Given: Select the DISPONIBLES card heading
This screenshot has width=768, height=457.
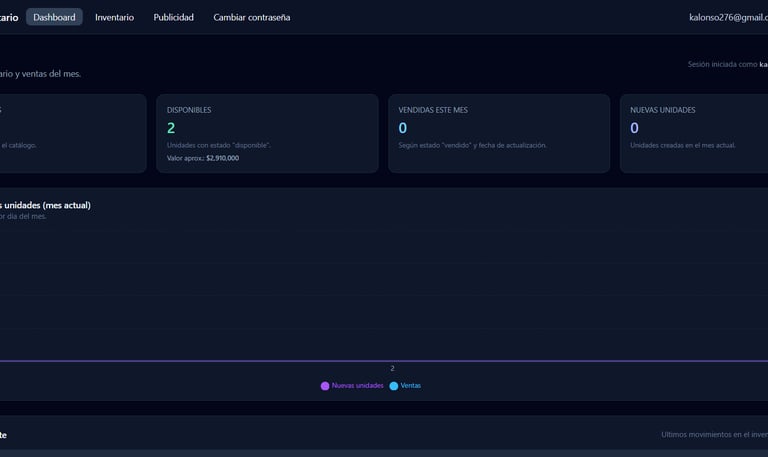Looking at the screenshot, I should coord(189,110).
